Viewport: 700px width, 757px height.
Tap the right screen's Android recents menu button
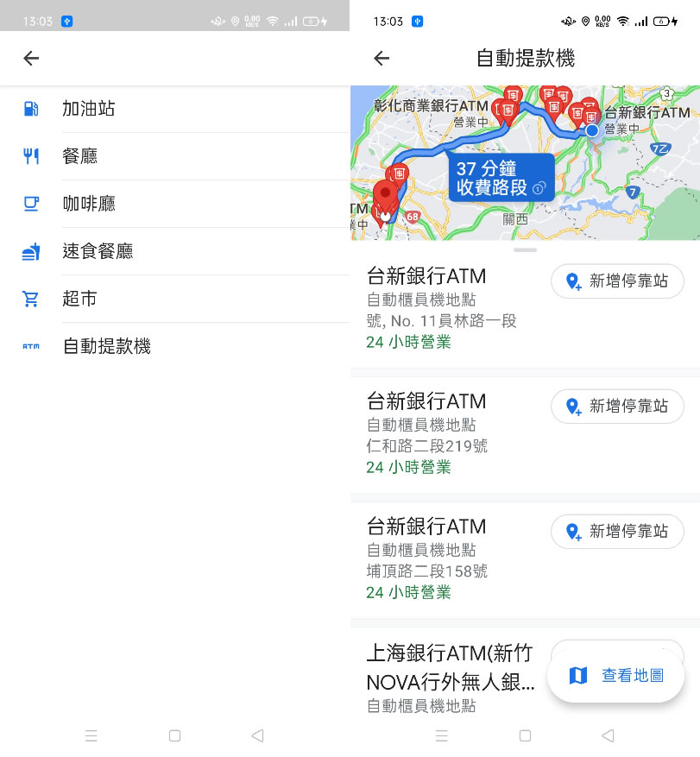click(442, 735)
